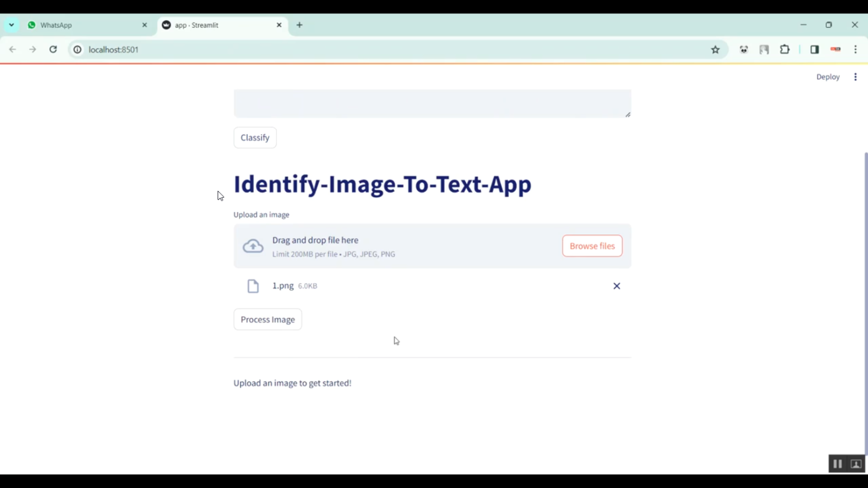Toggle the browser side panel
The image size is (868, 488).
click(x=814, y=50)
